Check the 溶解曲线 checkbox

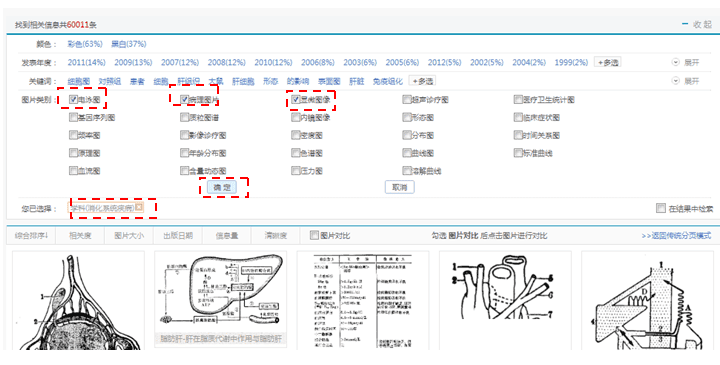point(406,170)
